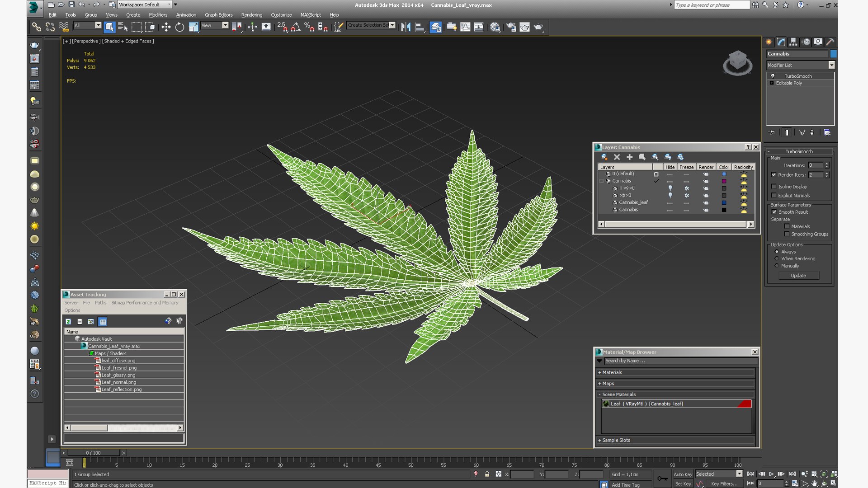The height and width of the screenshot is (488, 868).
Task: Select leaf_diffuse.png in Asset Tracking
Action: (118, 361)
